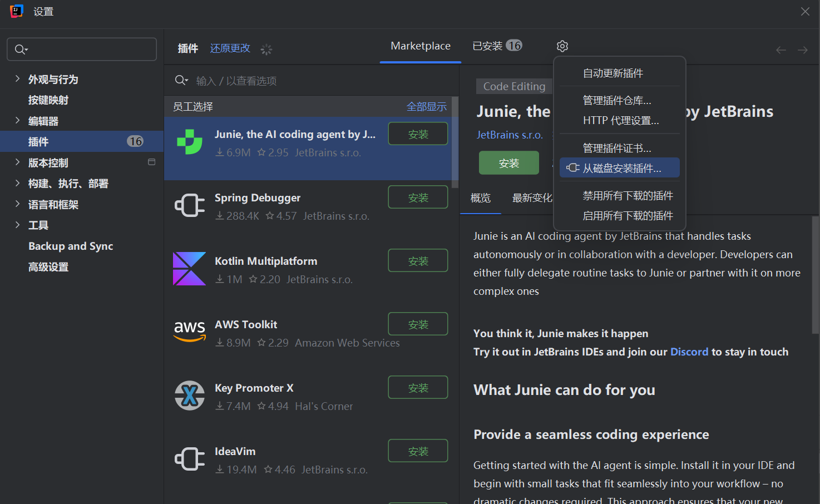Viewport: 820px width, 504px height.
Task: Click the IdeaVim plugin icon
Action: [x=190, y=459]
